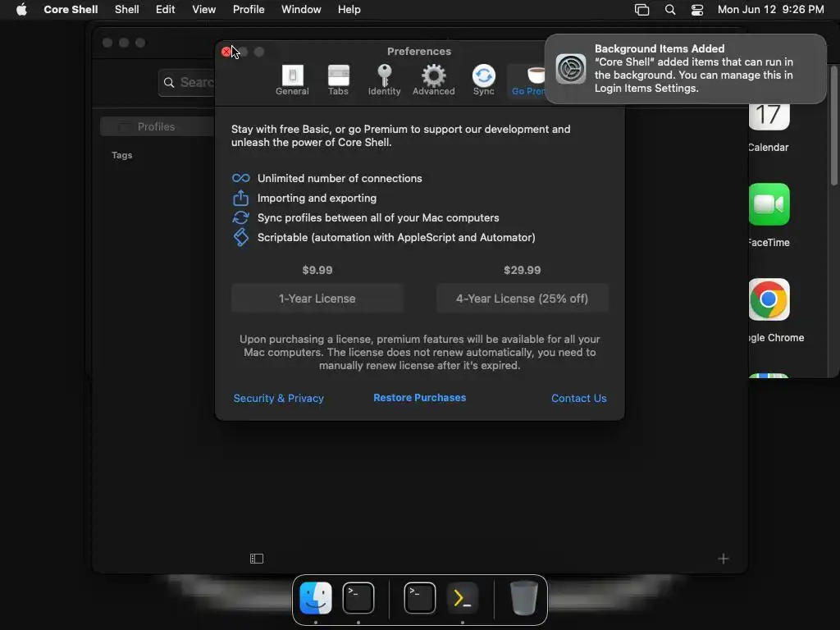Click the date and time in menu bar
The image size is (840, 630).
point(770,10)
